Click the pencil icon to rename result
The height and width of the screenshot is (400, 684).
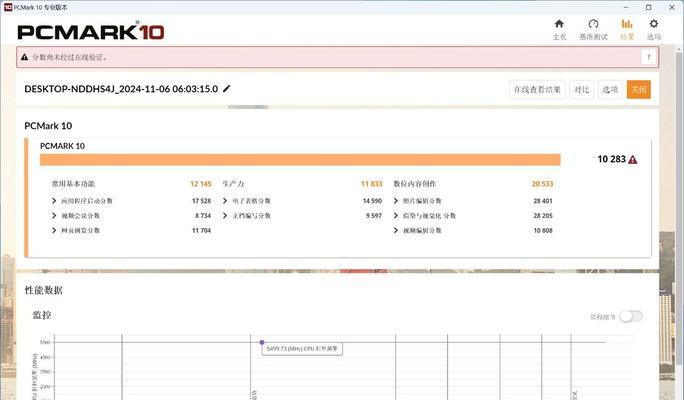click(x=226, y=89)
